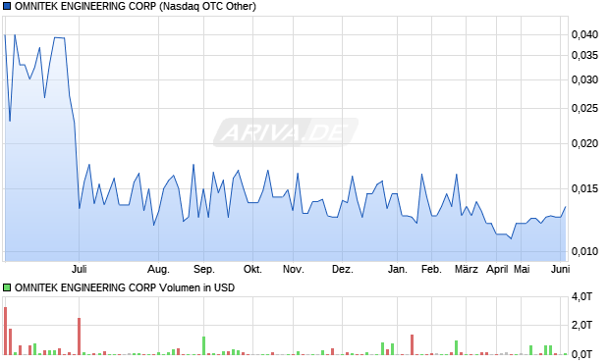
Task: Click the Nov. month label
Action: click(x=294, y=269)
